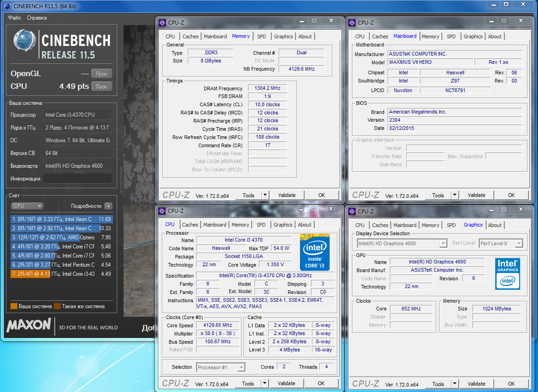
Task: Switch to About tab in CPU window
Action: (x=305, y=225)
